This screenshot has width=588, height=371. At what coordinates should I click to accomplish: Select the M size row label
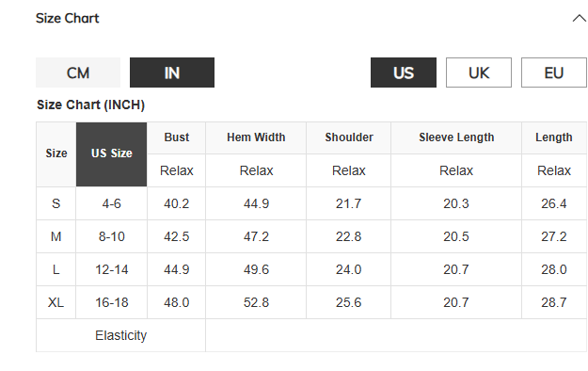point(56,236)
